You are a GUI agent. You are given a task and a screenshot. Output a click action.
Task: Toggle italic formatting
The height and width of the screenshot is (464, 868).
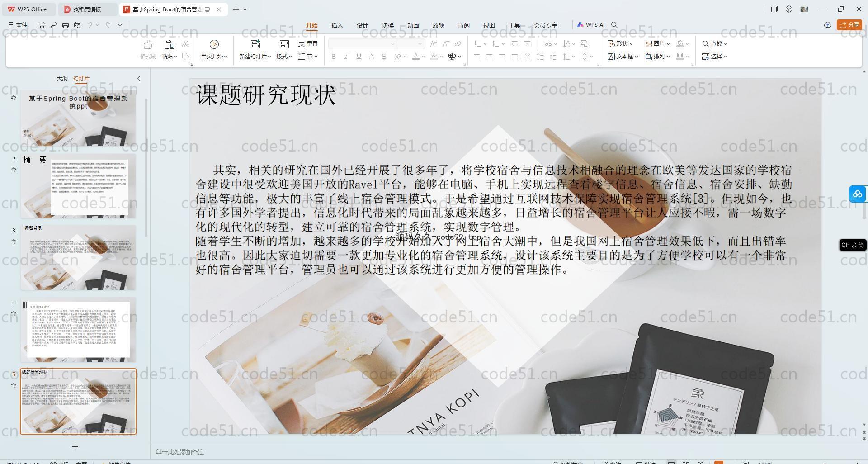point(346,57)
